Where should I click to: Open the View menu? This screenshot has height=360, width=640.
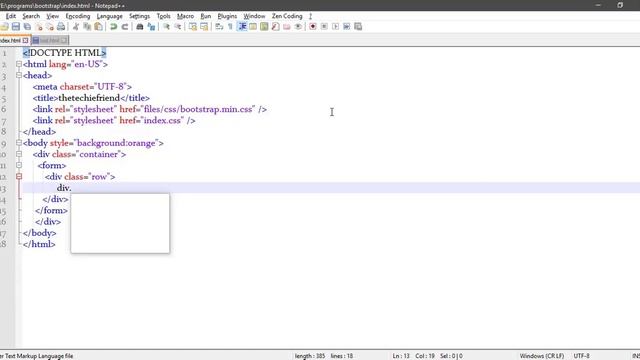pos(53,16)
